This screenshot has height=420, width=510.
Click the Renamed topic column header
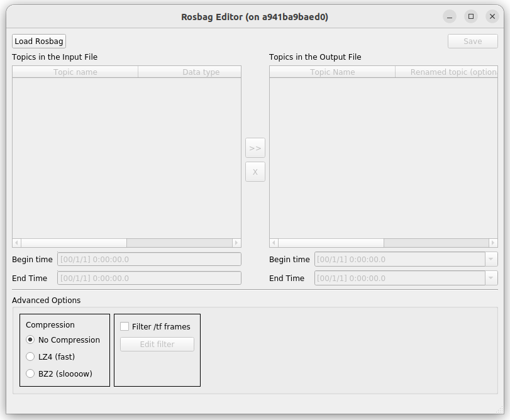tap(446, 72)
